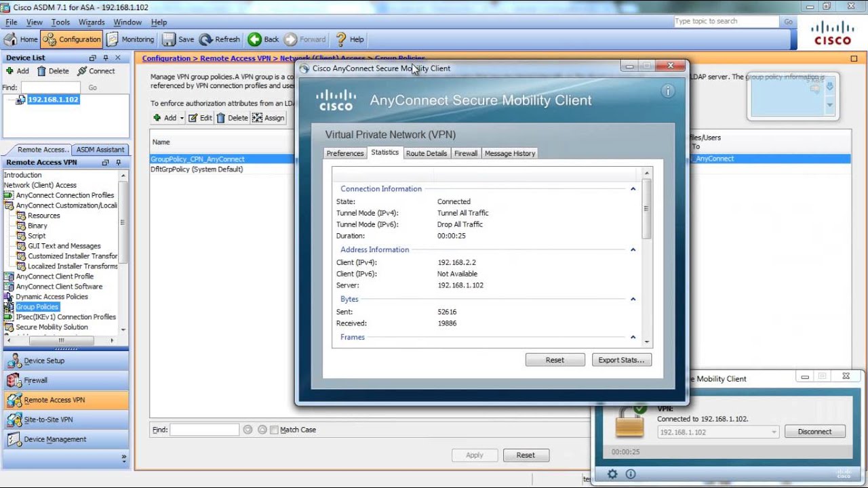Screen dimensions: 868x488
Task: Click Connect in Device List panel
Action: (96, 70)
